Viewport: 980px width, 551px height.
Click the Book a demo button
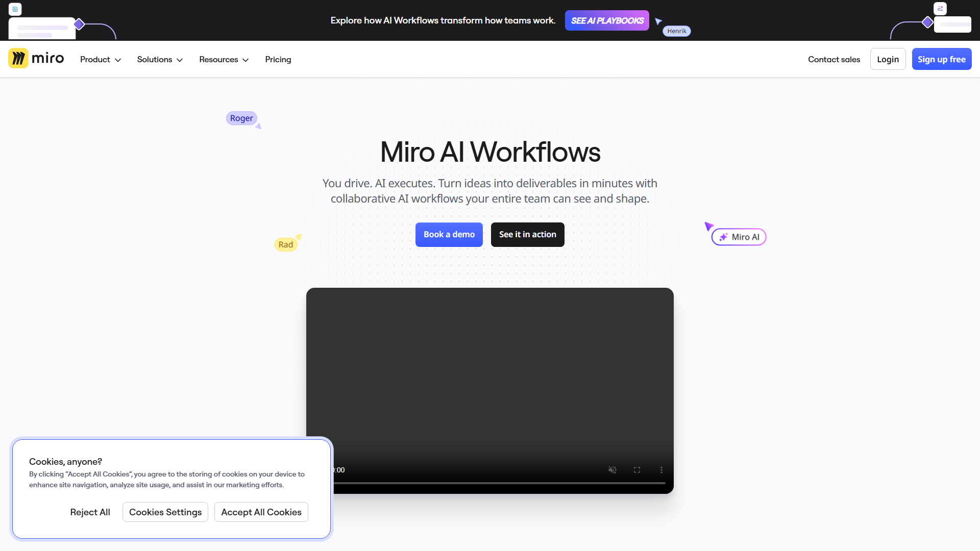[x=449, y=234]
